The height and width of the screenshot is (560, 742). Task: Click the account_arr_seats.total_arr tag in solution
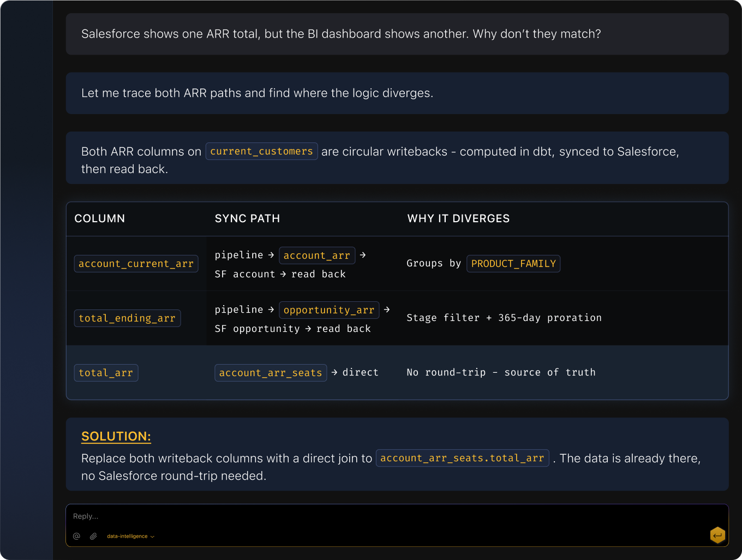coord(462,458)
